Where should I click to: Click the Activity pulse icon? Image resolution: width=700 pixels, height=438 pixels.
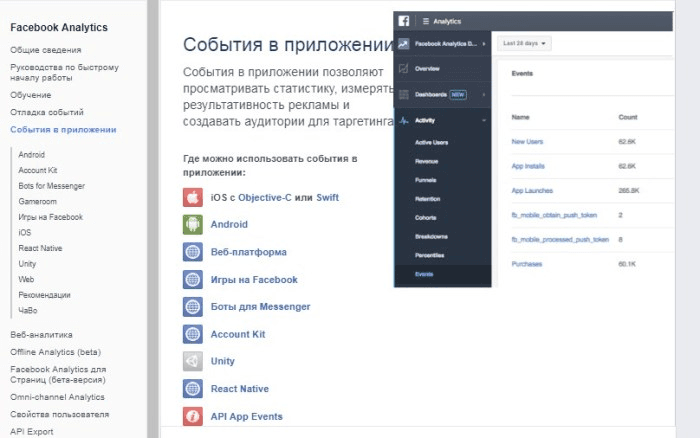[404, 121]
